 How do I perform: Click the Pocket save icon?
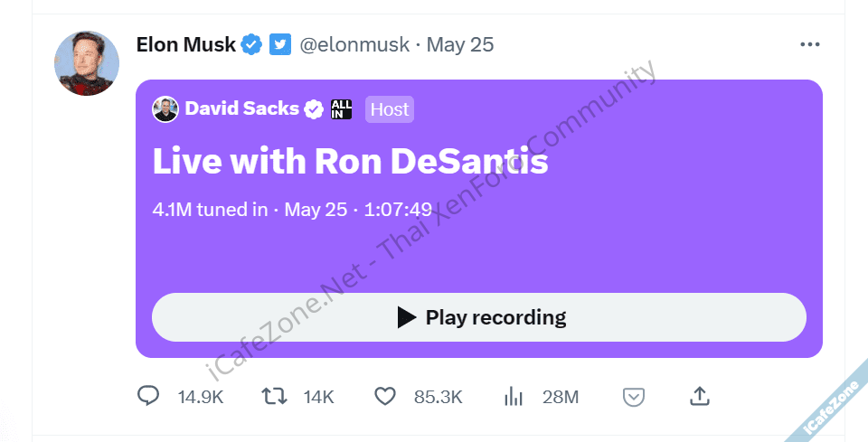click(634, 396)
